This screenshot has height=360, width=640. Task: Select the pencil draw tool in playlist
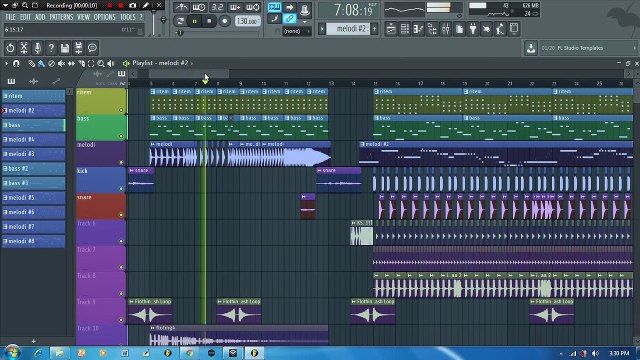click(x=31, y=63)
